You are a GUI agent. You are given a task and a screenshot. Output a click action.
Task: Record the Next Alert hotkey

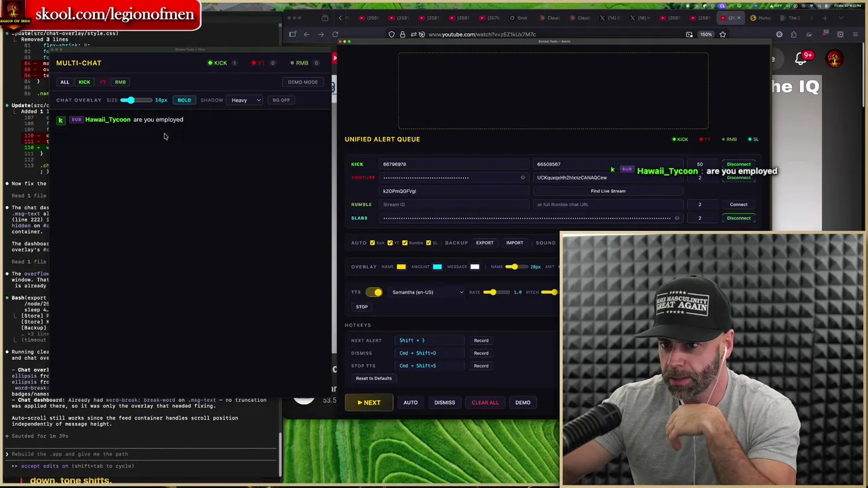tap(481, 340)
